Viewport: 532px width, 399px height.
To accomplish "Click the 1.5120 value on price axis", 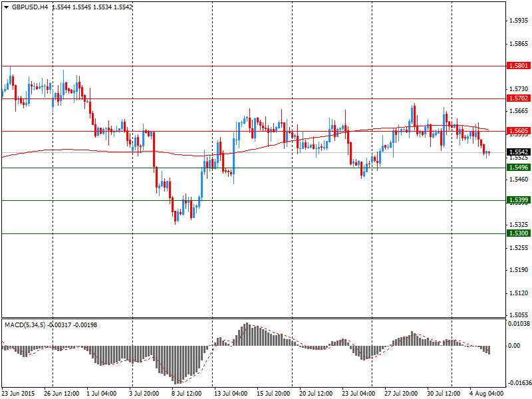I will (x=519, y=293).
